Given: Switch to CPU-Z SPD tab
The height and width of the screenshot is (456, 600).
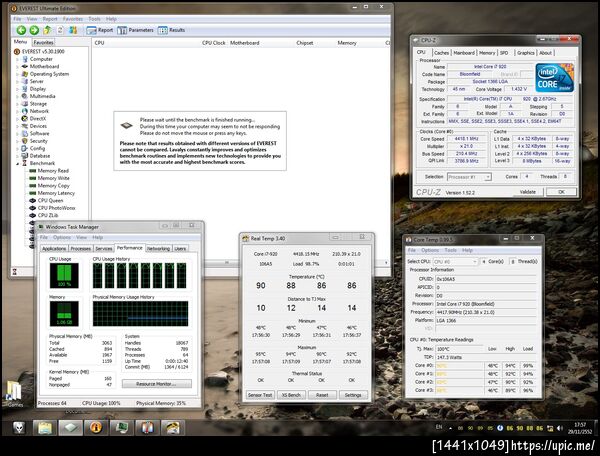Looking at the screenshot, I should (504, 53).
